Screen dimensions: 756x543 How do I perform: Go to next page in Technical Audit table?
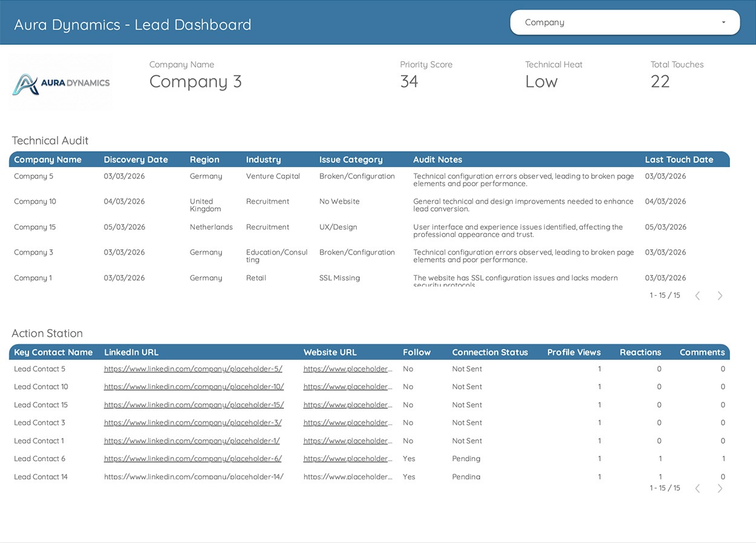point(720,296)
